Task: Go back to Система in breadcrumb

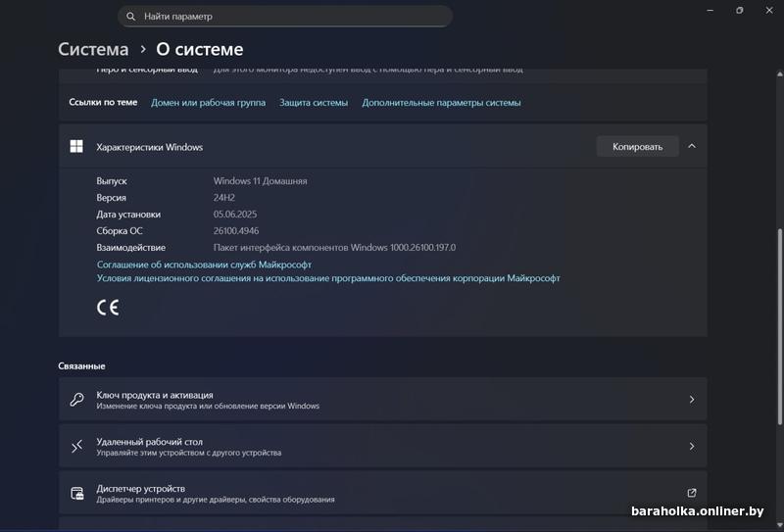Action: [93, 49]
